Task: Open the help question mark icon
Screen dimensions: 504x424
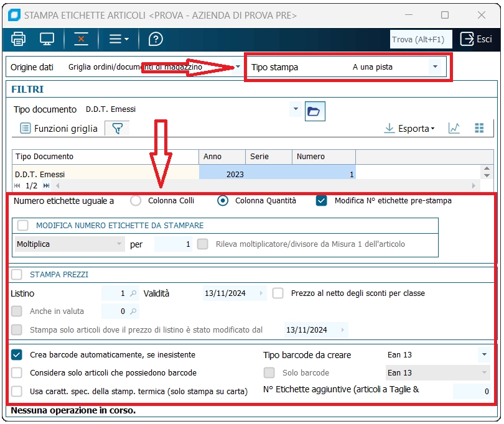Action: pyautogui.click(x=156, y=39)
